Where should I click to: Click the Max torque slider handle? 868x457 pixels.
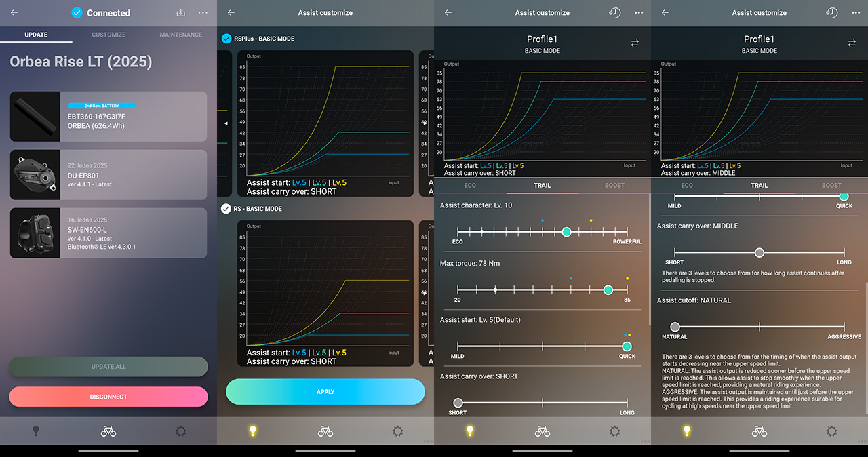tap(608, 290)
